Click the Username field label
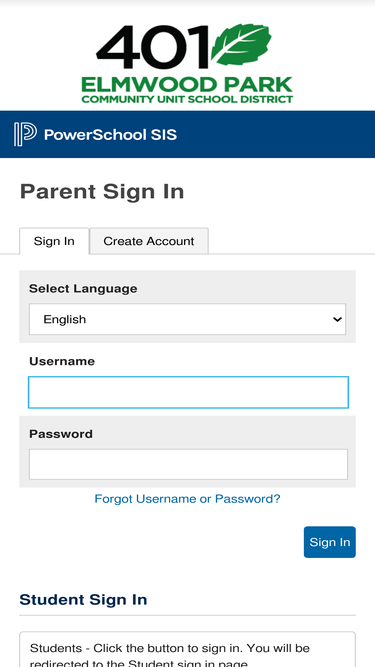 tap(62, 361)
